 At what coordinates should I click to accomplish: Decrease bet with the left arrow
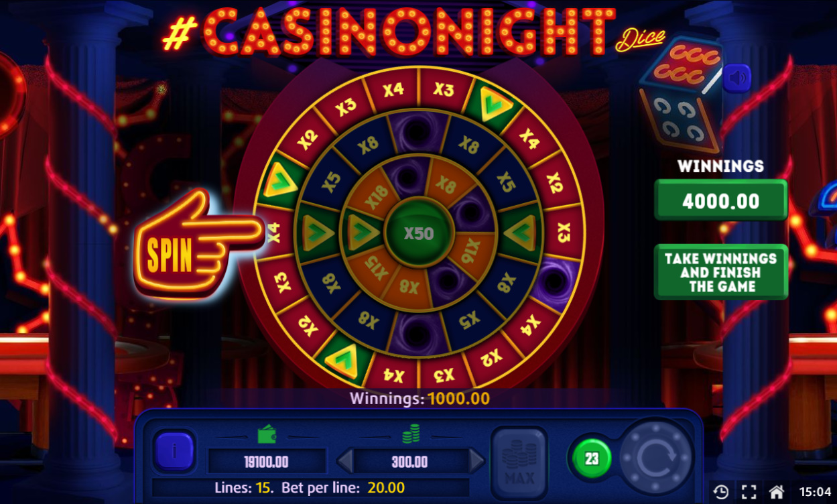pos(344,461)
